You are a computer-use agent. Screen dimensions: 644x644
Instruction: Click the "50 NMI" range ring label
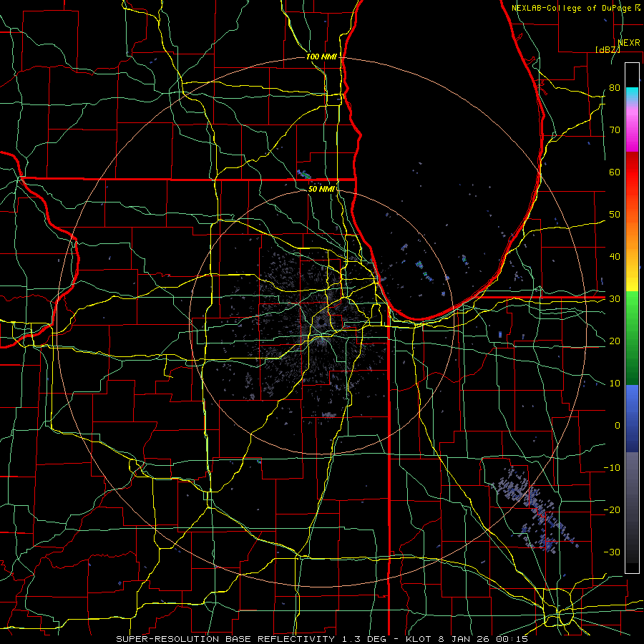(x=321, y=189)
